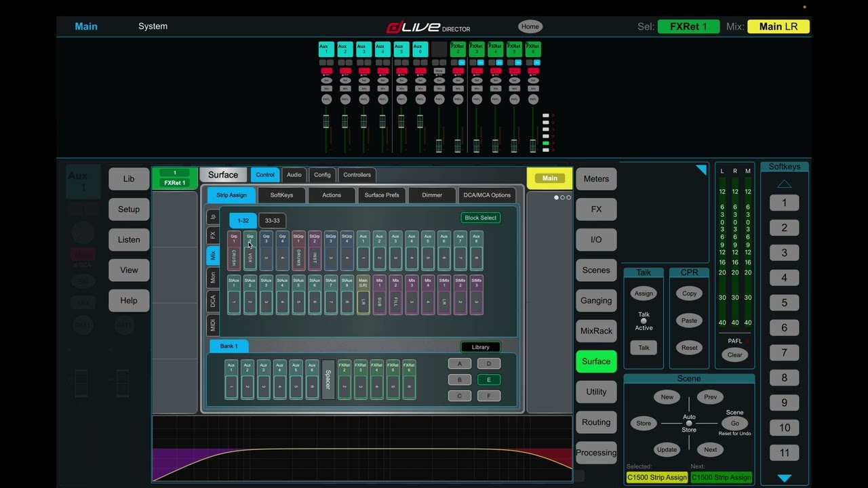The height and width of the screenshot is (488, 868).
Task: Select the StAux 1 strip block
Action: [x=234, y=295]
